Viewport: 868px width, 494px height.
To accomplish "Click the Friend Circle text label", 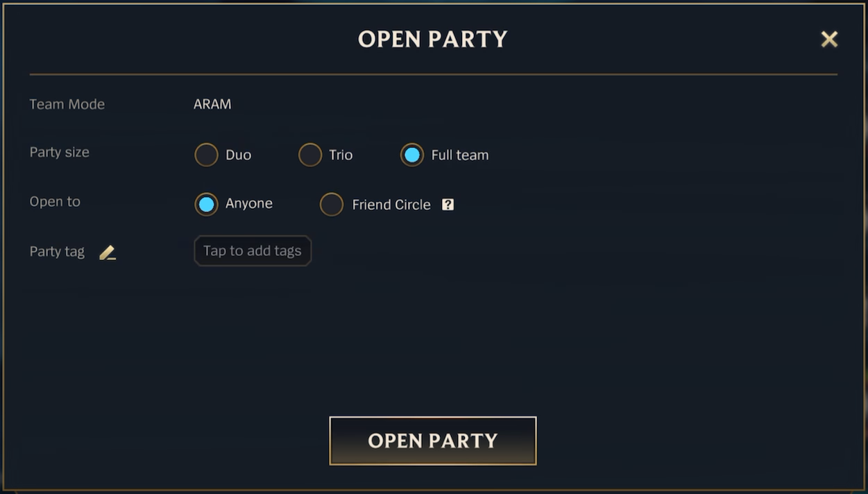I will coord(391,205).
